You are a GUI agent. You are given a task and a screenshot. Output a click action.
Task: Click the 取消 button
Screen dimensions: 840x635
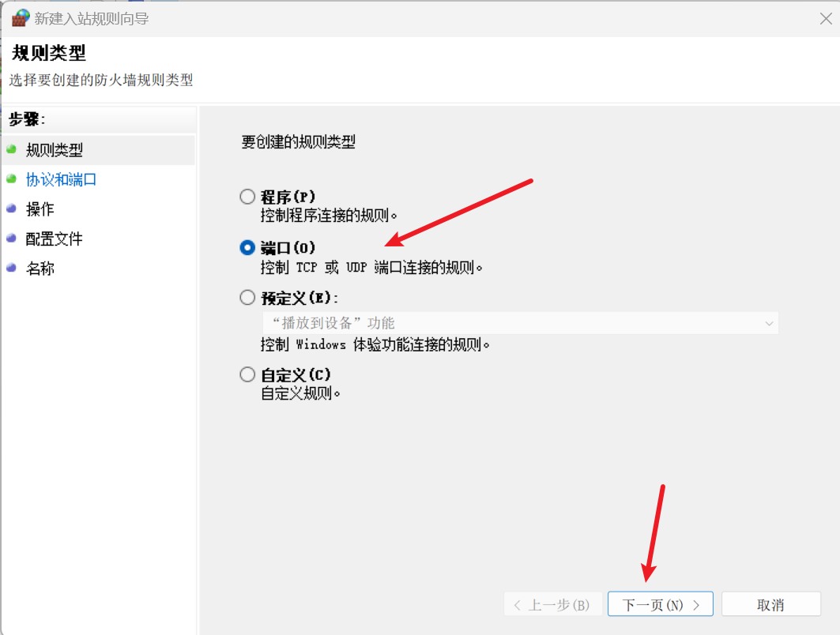click(771, 604)
